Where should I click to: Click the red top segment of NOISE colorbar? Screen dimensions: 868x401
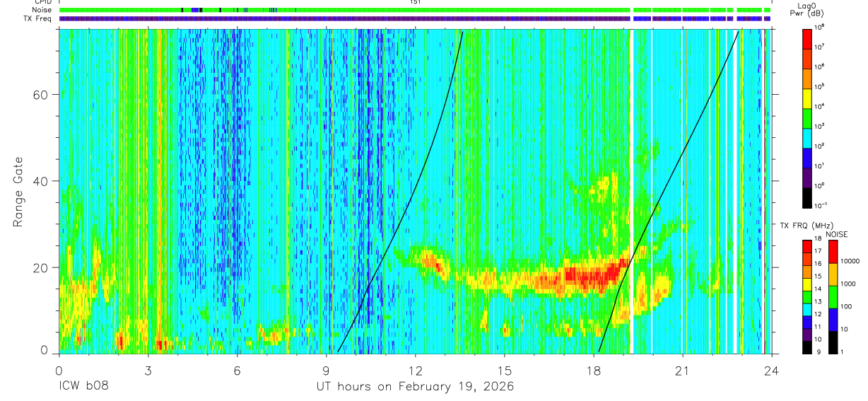833,251
